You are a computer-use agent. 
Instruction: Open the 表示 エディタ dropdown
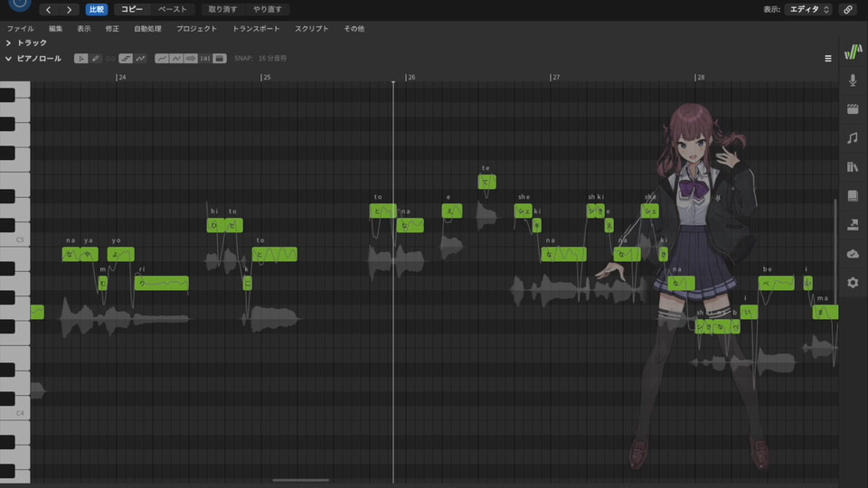808,9
